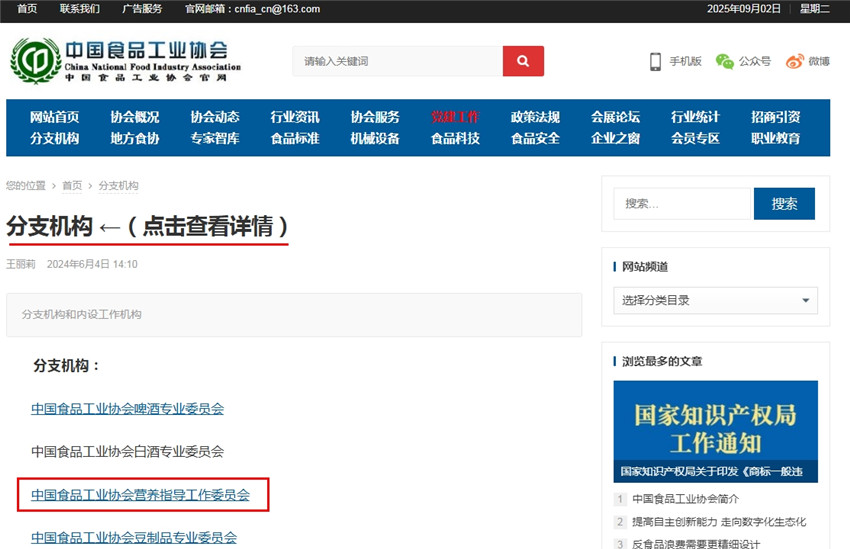850x549 pixels.
Task: Click the red magnifier search button
Action: pyautogui.click(x=523, y=61)
